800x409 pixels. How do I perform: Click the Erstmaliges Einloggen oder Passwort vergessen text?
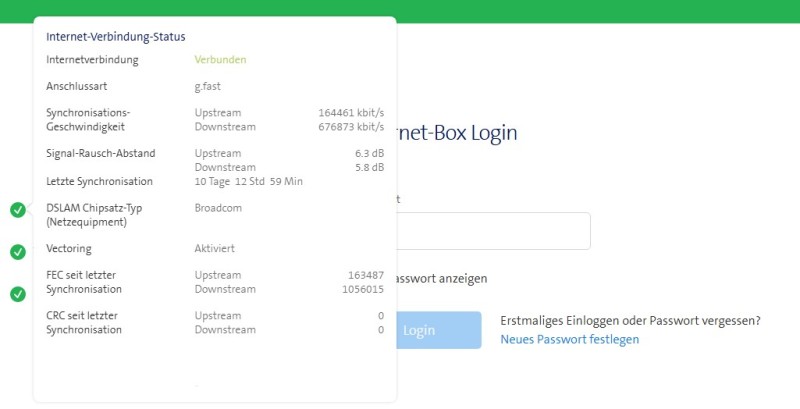click(630, 321)
